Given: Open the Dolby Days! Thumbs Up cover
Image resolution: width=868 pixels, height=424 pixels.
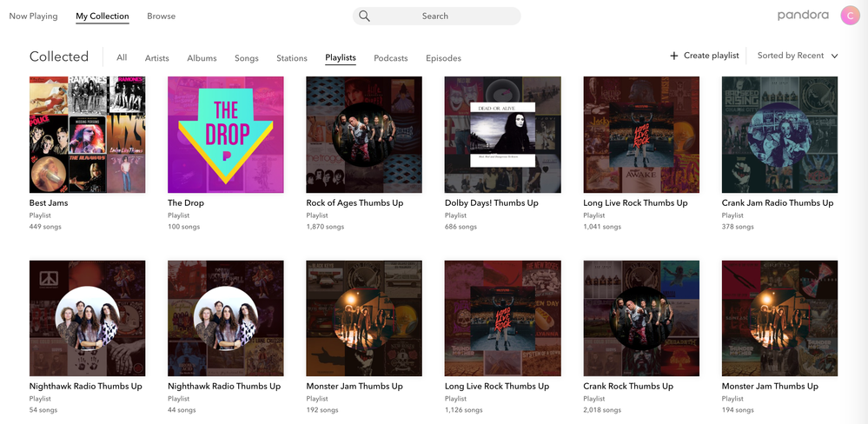Looking at the screenshot, I should point(502,135).
